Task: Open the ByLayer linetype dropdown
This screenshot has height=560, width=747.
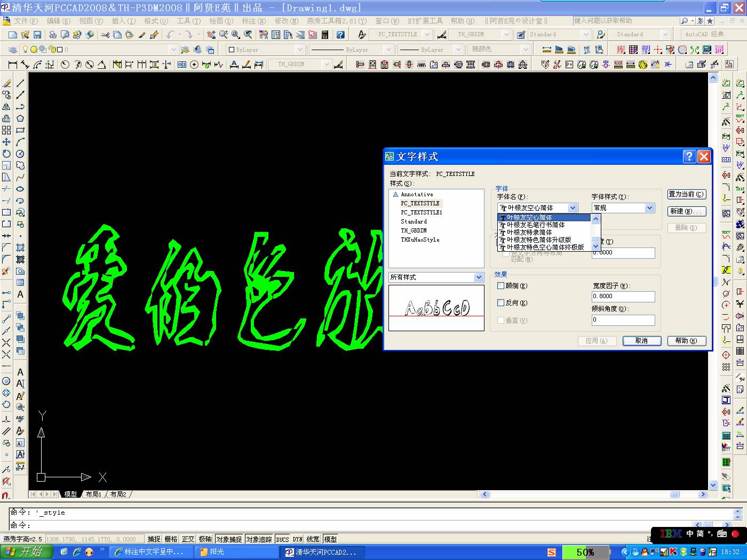Action: (x=388, y=50)
